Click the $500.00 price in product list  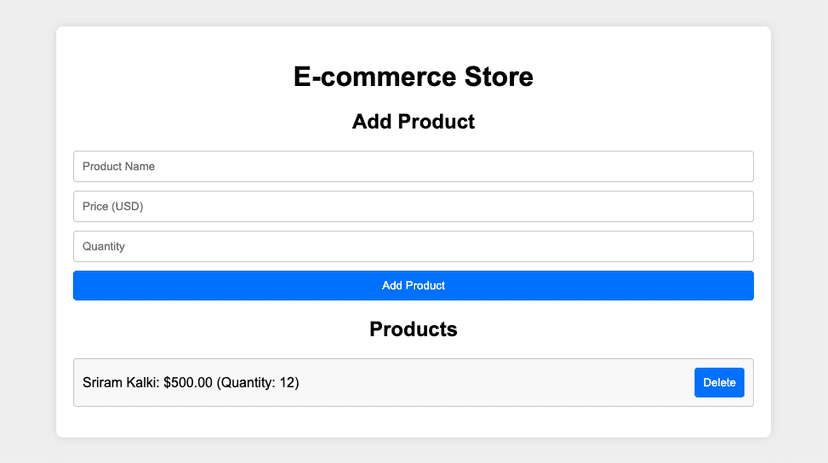click(x=188, y=383)
